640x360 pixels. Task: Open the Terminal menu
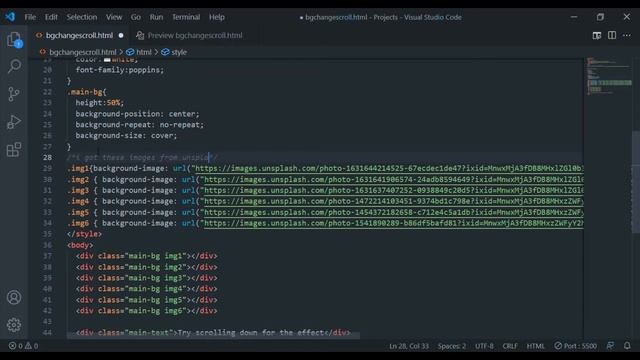tap(186, 17)
